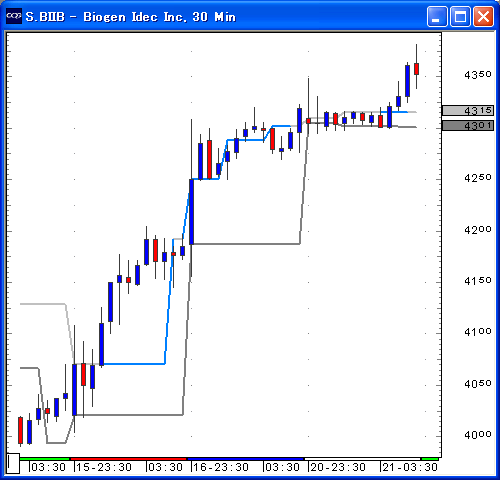
Task: Click the latest red candlestick near 4350
Action: pos(416,69)
